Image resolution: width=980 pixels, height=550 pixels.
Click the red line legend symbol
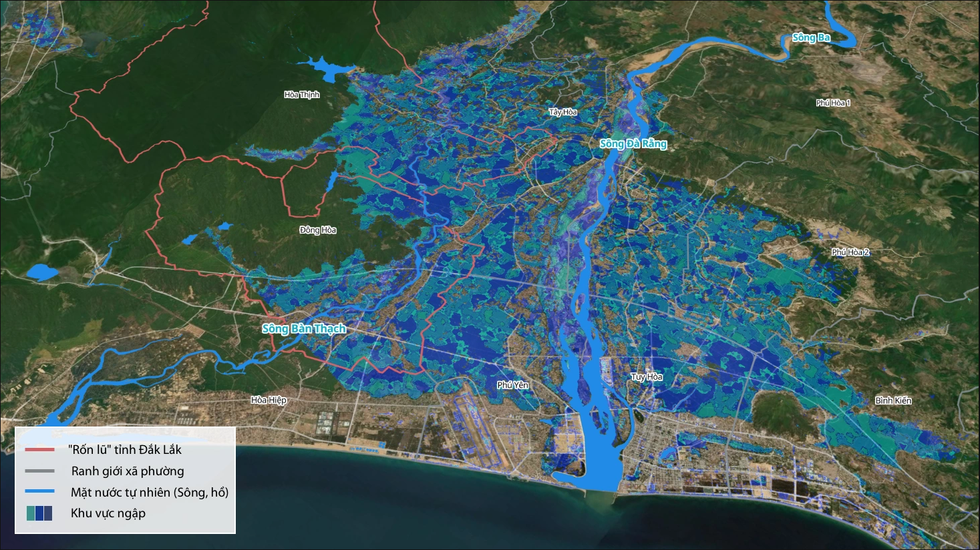tap(39, 450)
